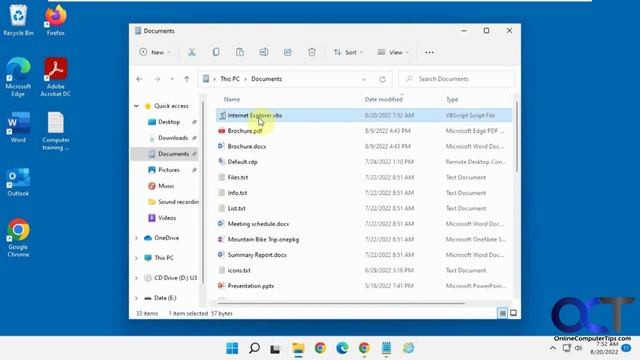This screenshot has width=640, height=360.
Task: Switch to details view icon in status bar
Action: (x=502, y=313)
